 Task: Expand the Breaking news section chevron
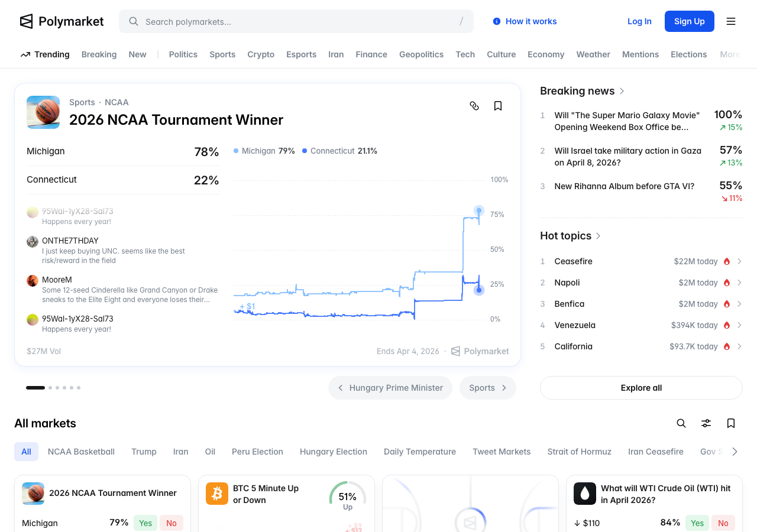622,91
